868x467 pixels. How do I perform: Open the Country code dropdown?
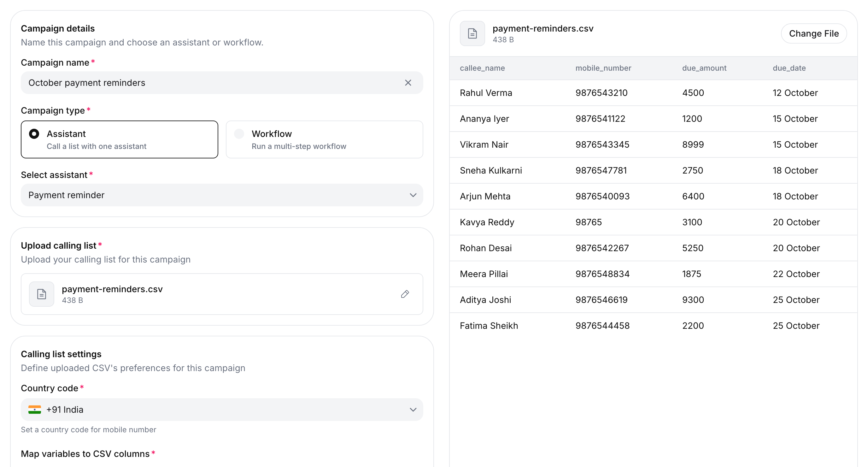(222, 409)
